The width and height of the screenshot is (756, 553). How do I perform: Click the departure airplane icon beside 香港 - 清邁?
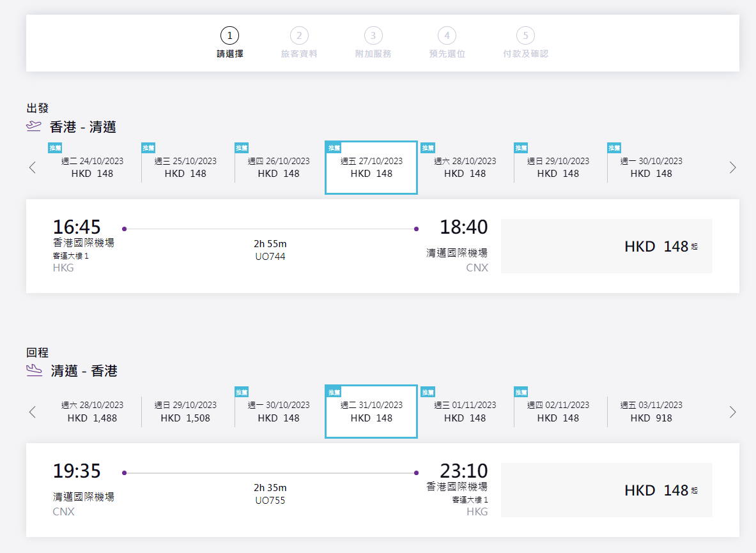33,127
